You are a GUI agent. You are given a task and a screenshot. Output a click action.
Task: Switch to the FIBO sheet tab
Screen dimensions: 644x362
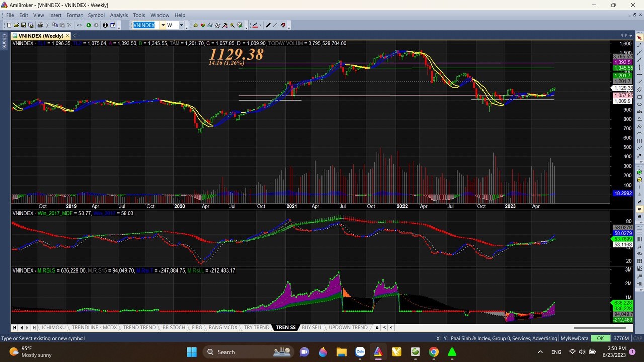(197, 327)
